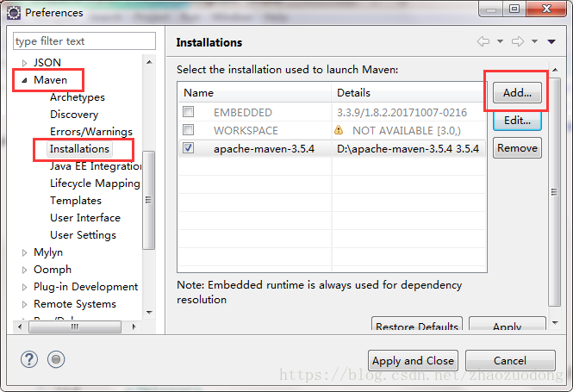Viewport: 573px width, 392px height.
Task: Focus the type filter text field
Action: pyautogui.click(x=84, y=41)
